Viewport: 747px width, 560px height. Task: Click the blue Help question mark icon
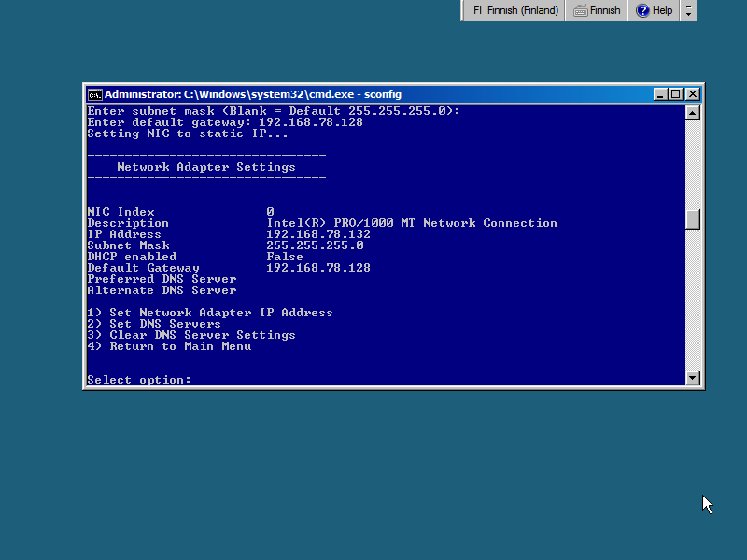pyautogui.click(x=642, y=10)
